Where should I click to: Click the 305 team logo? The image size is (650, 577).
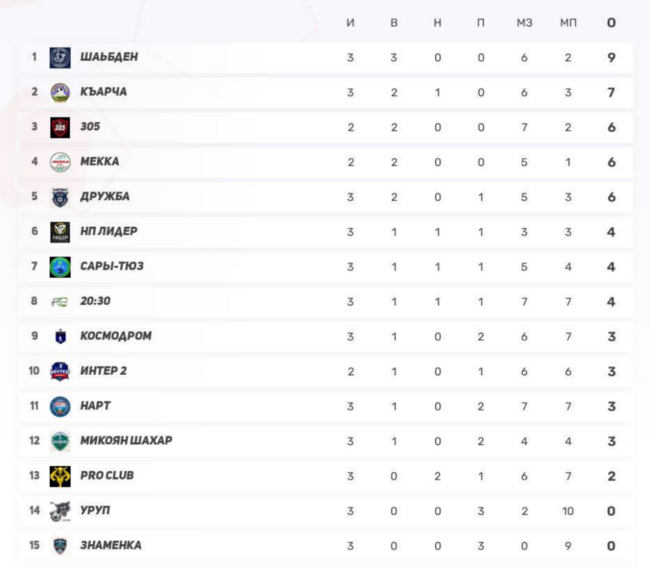pos(61,127)
